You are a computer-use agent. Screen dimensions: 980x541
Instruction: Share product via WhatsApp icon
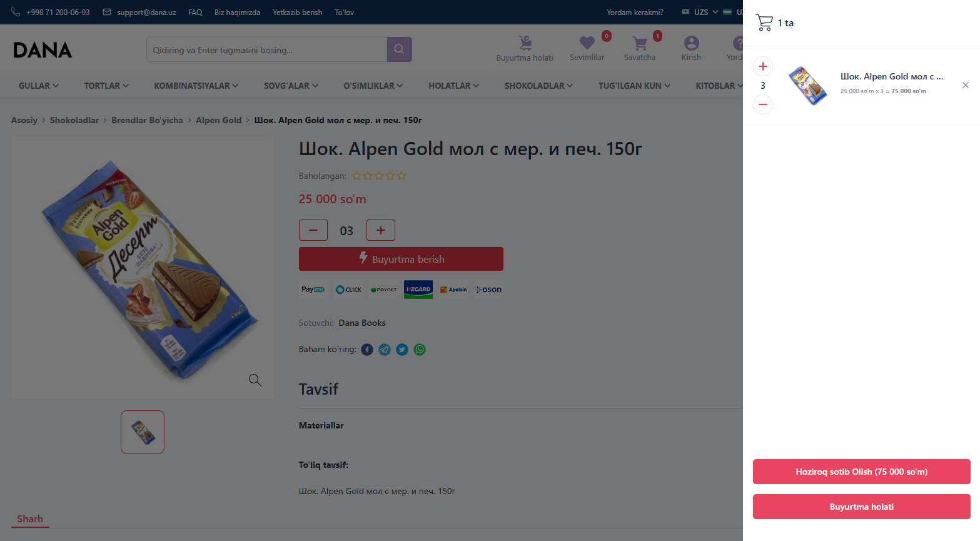(x=420, y=350)
